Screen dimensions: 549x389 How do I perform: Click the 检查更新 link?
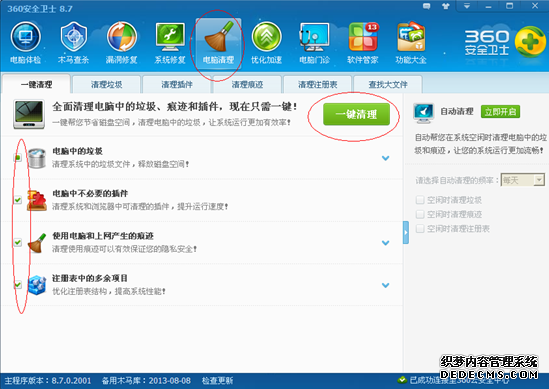[217, 381]
